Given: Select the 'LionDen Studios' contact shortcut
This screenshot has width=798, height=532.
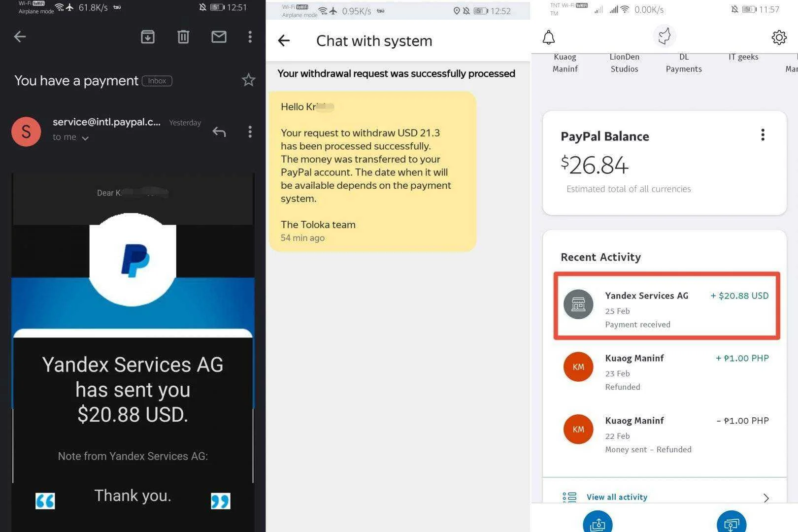Looking at the screenshot, I should coord(625,63).
